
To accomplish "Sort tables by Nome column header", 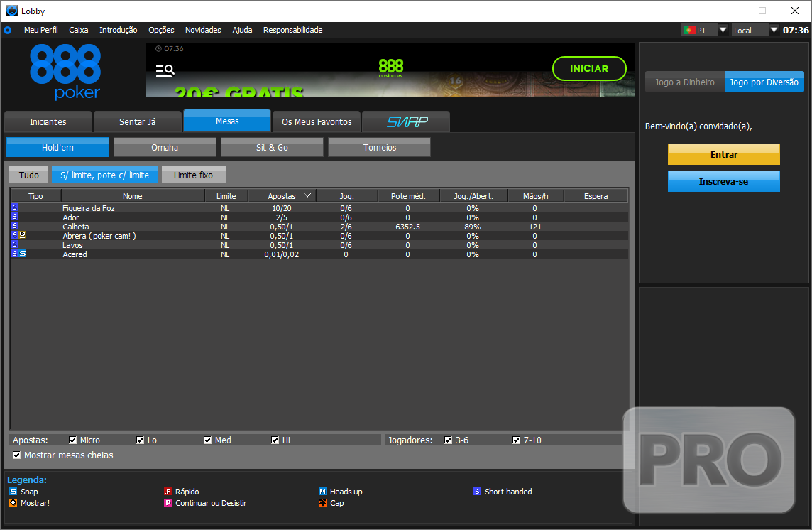I will (x=133, y=196).
